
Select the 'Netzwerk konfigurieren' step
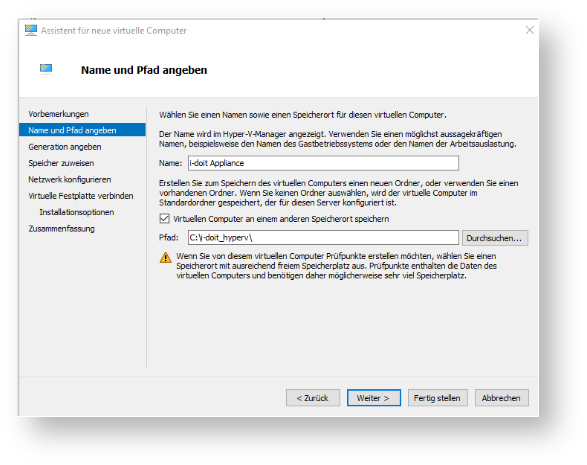70,180
